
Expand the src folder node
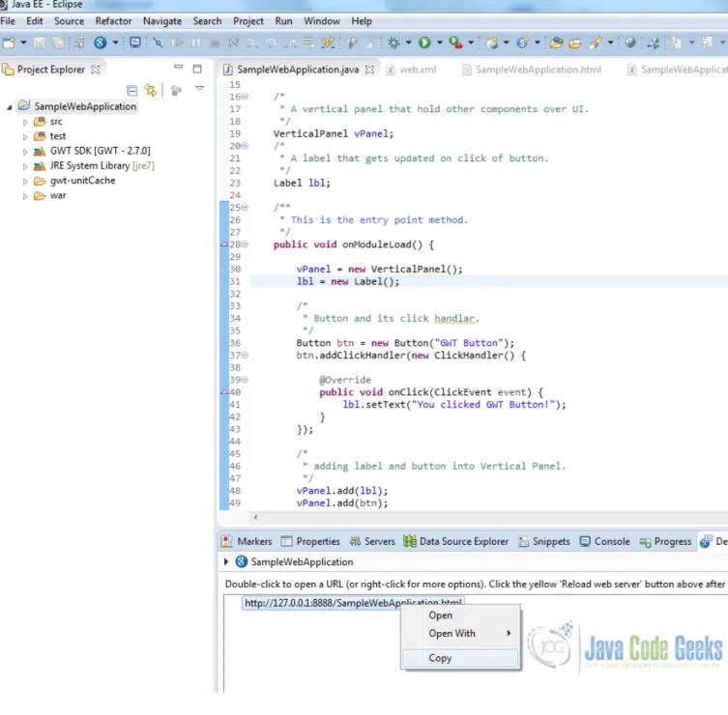25,123
